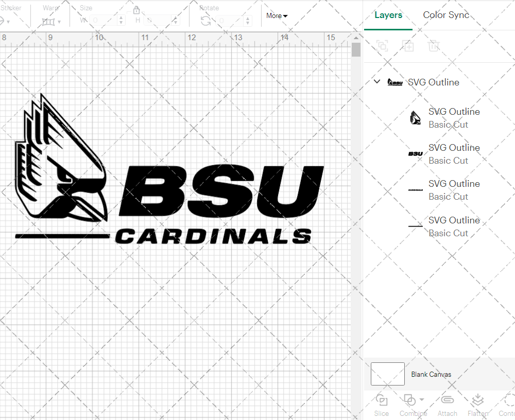Open the Warp dropdown arrow
This screenshot has height=420, width=515.
pyautogui.click(x=59, y=22)
